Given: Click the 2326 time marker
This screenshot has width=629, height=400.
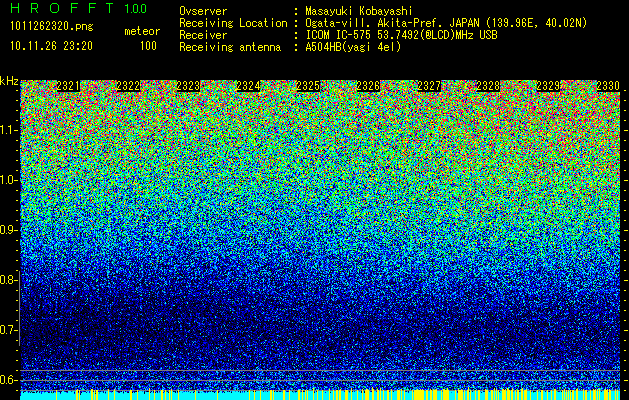Looking at the screenshot, I should 368,86.
